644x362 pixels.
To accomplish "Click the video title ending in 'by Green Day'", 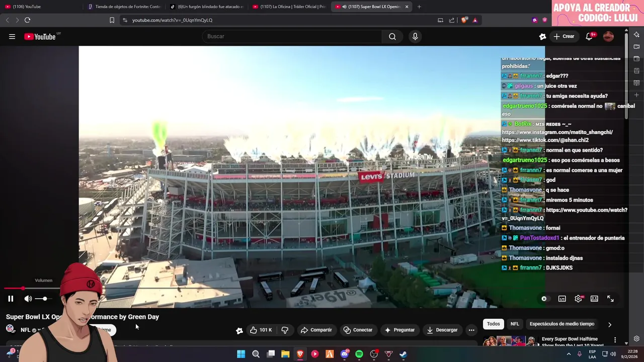I will coord(83,317).
